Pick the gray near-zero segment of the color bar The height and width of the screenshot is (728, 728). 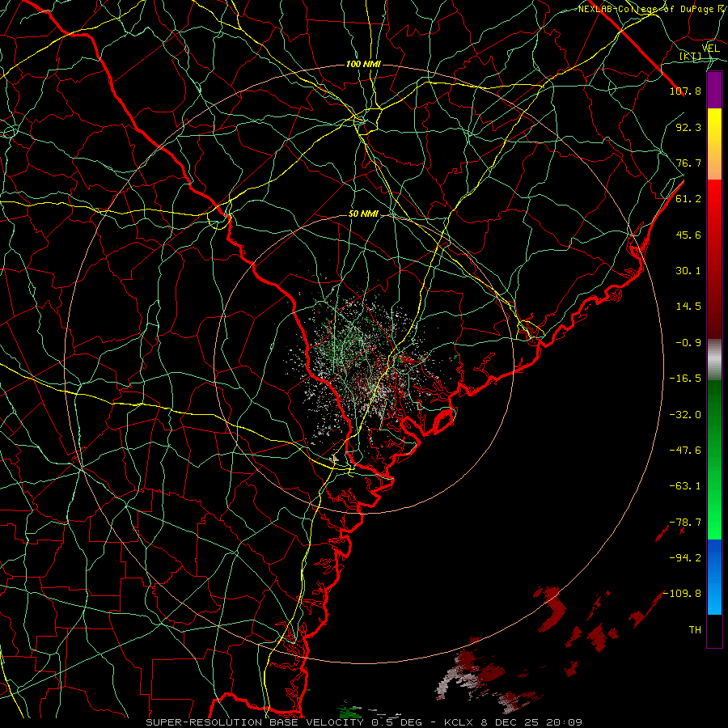(714, 360)
